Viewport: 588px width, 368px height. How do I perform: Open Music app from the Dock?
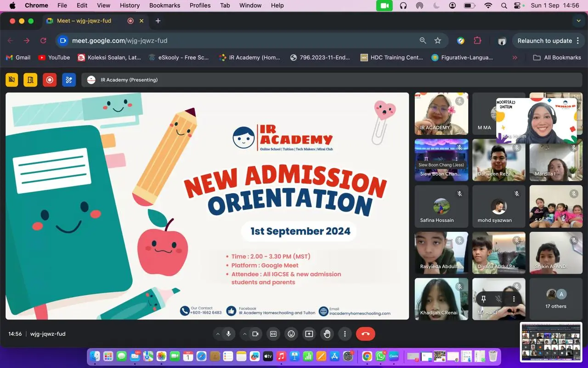tap(282, 356)
